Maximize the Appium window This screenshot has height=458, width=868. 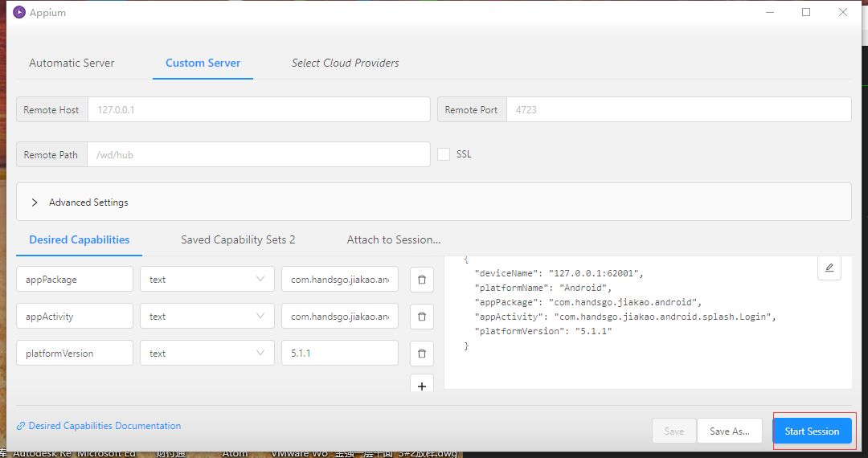click(x=807, y=12)
